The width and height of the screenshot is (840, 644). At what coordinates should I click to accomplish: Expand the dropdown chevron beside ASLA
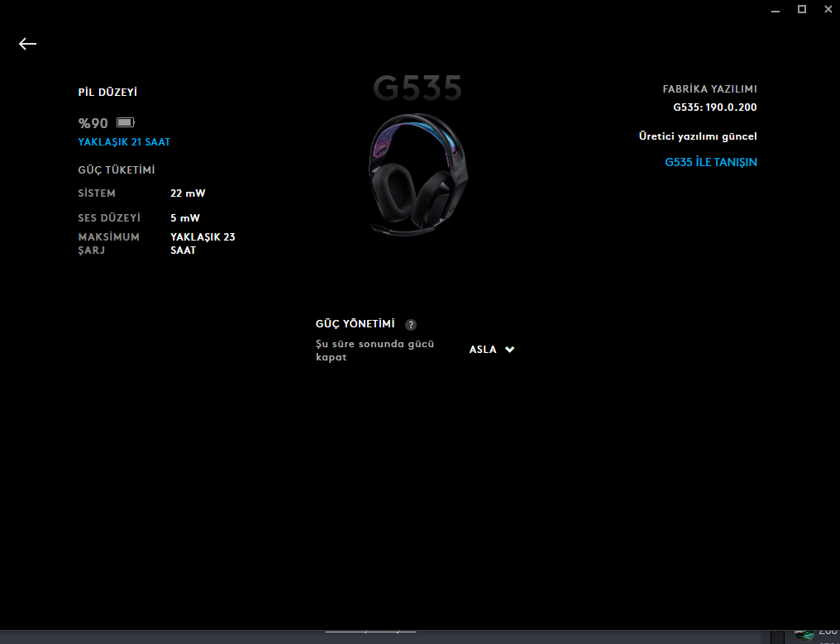[509, 350]
